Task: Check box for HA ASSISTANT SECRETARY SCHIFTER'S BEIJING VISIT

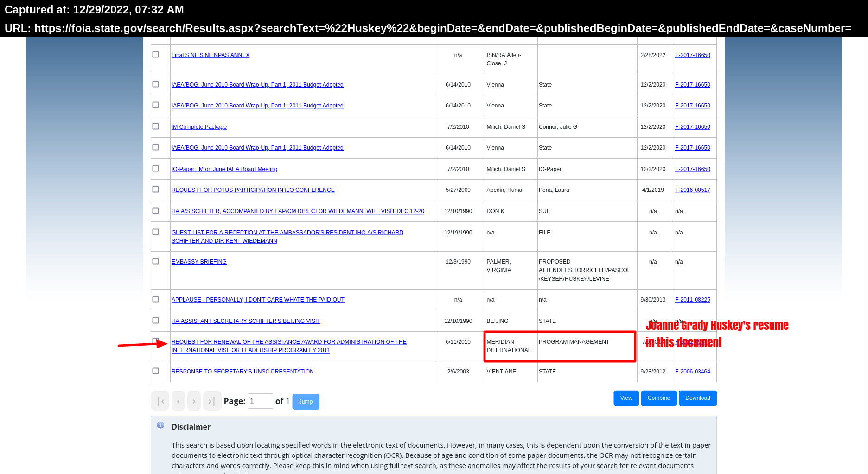Action: [156, 321]
